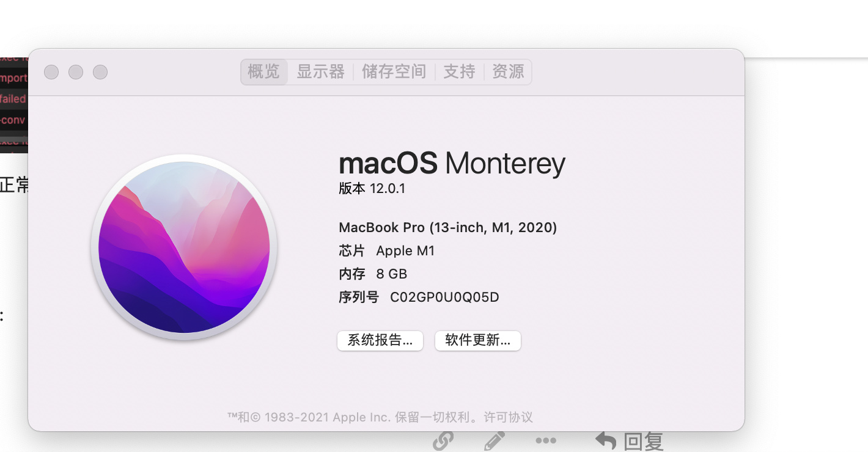868x452 pixels.
Task: Click the link icon below the window
Action: point(443,441)
